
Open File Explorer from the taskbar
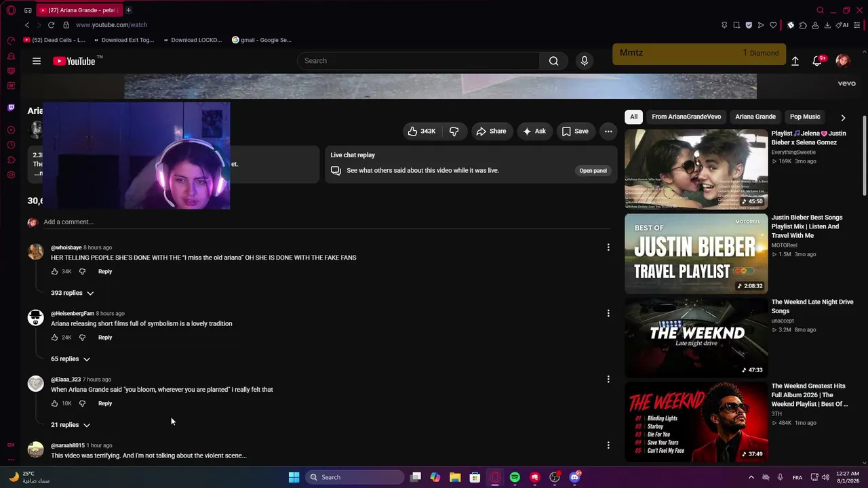[x=455, y=477]
